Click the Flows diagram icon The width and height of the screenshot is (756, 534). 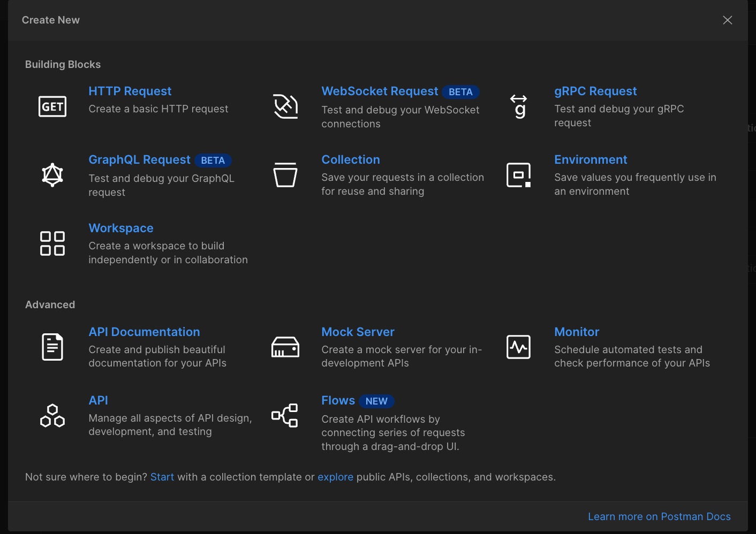coord(285,415)
